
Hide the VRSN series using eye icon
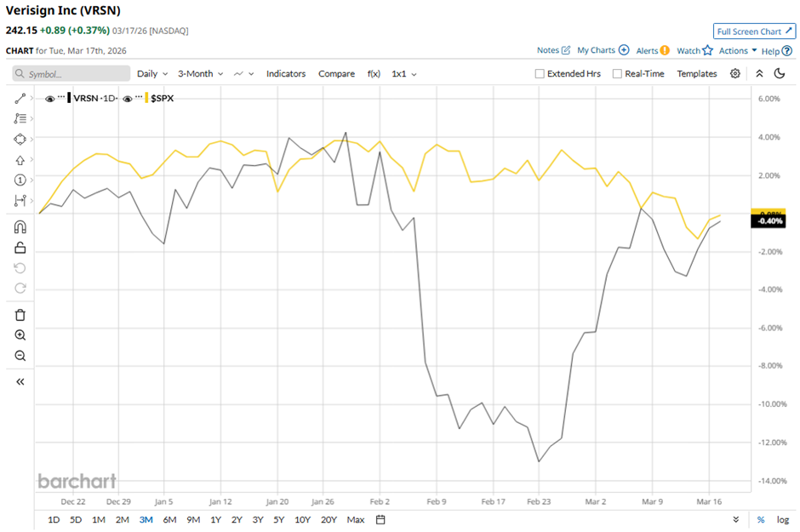tap(50, 99)
